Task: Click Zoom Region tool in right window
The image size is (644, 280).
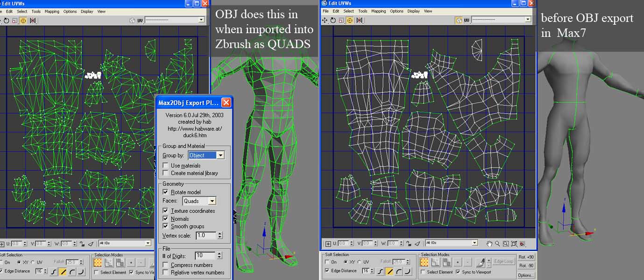Action: click(506, 244)
